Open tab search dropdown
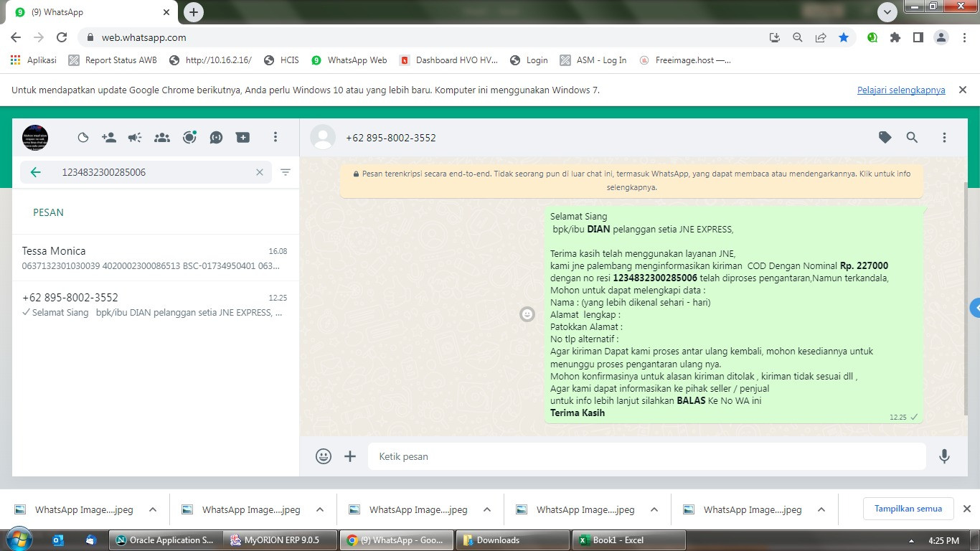The width and height of the screenshot is (980, 551). pyautogui.click(x=887, y=12)
